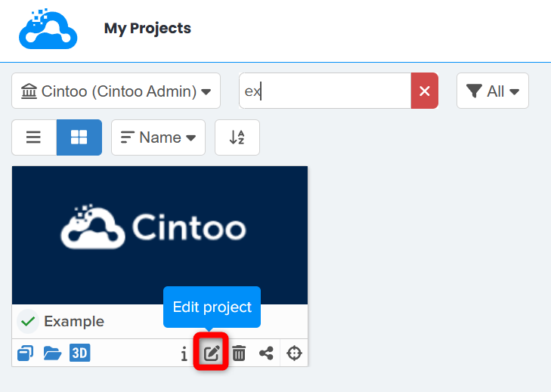The height and width of the screenshot is (392, 551).
Task: Switch to list view
Action: (34, 137)
